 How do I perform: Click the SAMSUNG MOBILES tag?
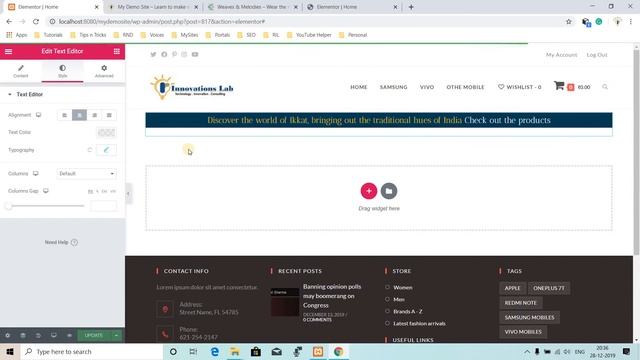(x=529, y=318)
